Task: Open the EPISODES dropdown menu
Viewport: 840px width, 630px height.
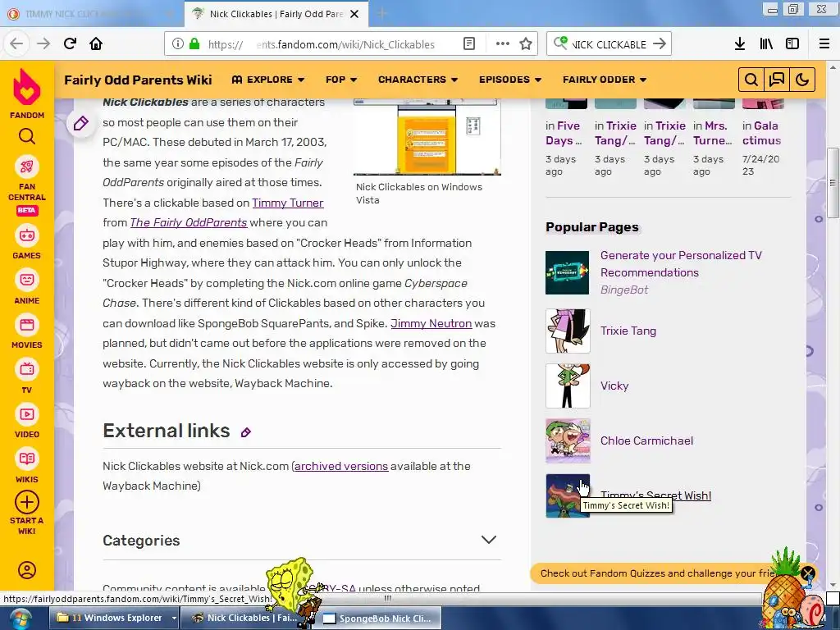Action: [510, 80]
